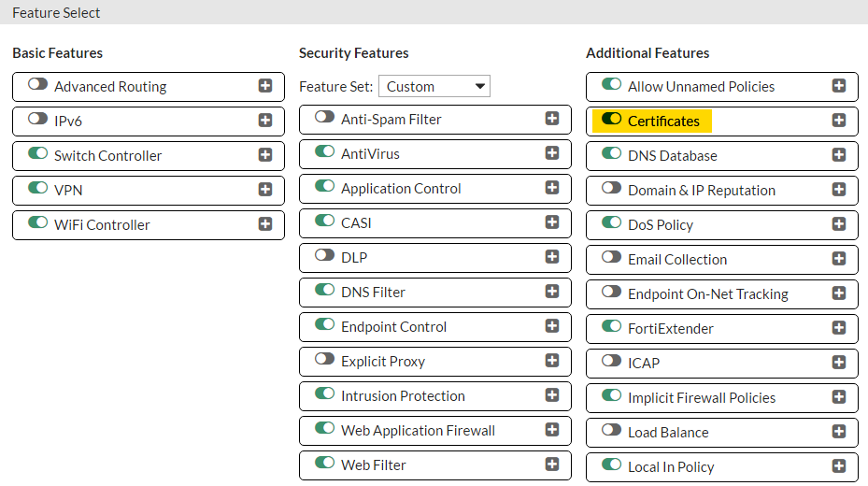868x486 pixels.
Task: Click plus icon next to Web Filter
Action: [552, 465]
